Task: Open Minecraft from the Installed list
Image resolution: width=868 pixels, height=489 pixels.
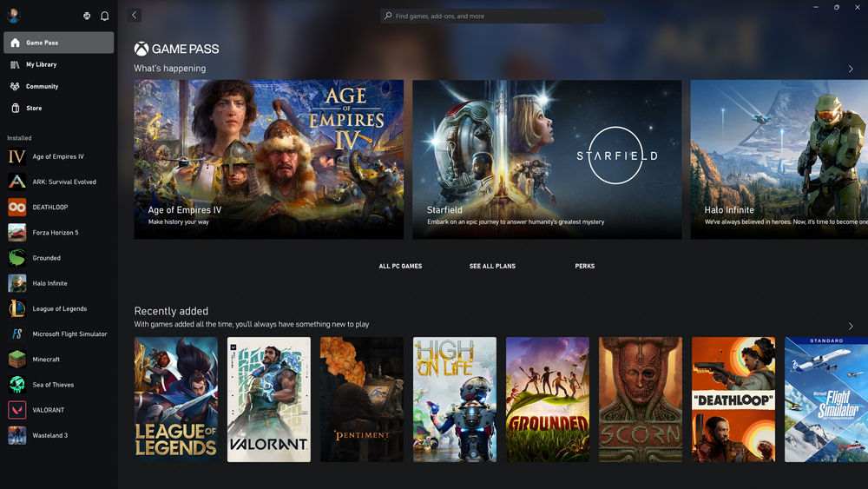Action: (x=46, y=360)
